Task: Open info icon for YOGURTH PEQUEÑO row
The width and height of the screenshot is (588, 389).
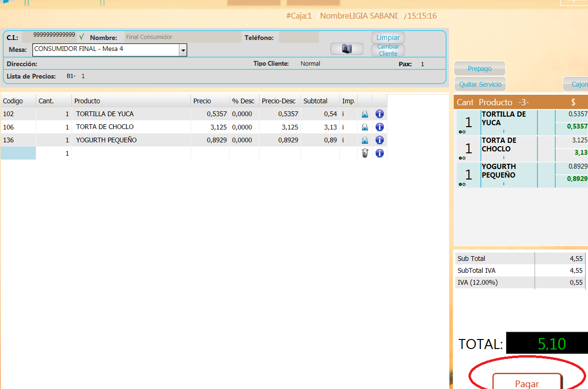Action: click(379, 140)
